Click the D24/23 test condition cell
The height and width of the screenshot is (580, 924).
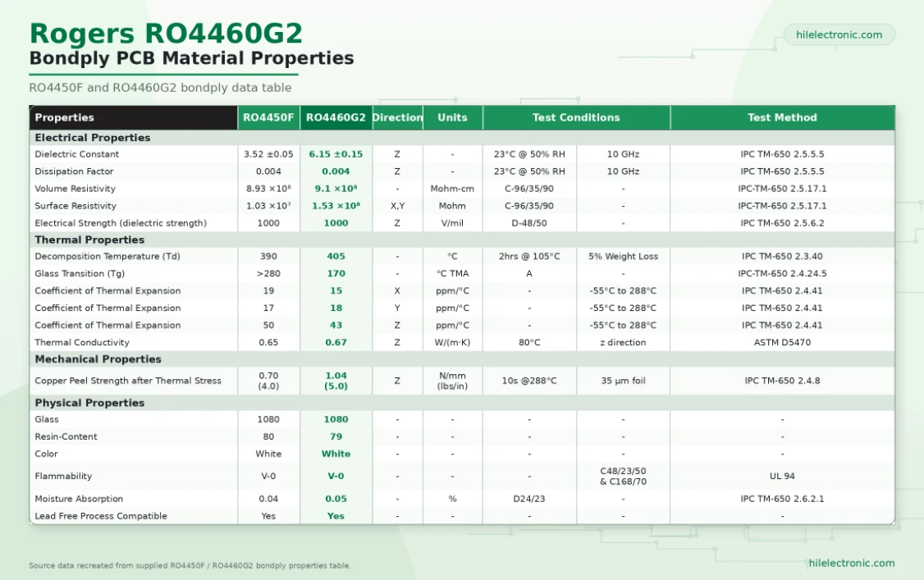[529, 499]
